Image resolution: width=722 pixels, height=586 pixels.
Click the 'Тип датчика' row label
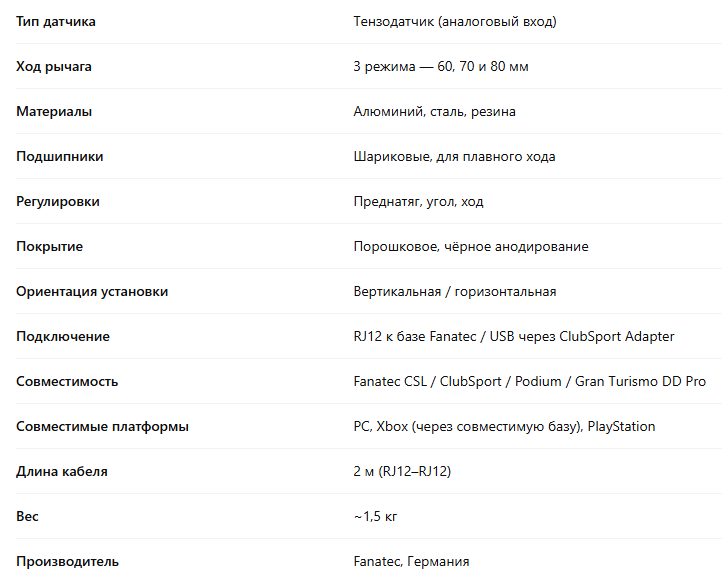(x=56, y=21)
